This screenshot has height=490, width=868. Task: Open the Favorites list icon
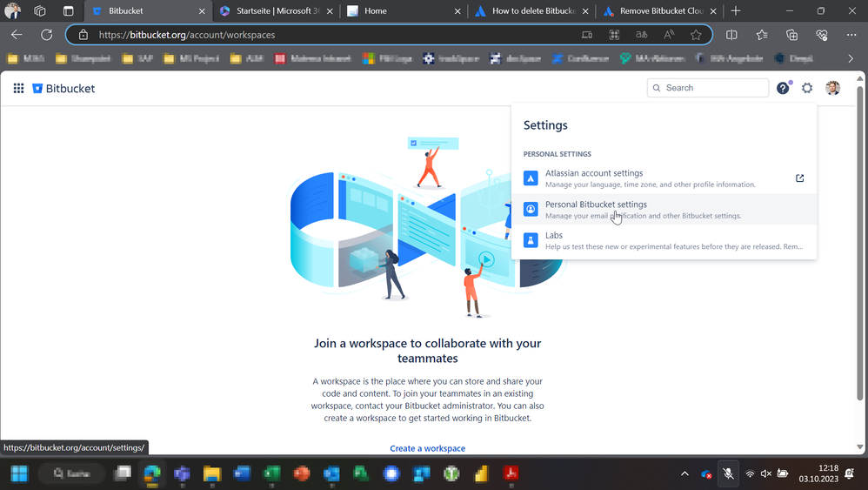click(x=762, y=35)
